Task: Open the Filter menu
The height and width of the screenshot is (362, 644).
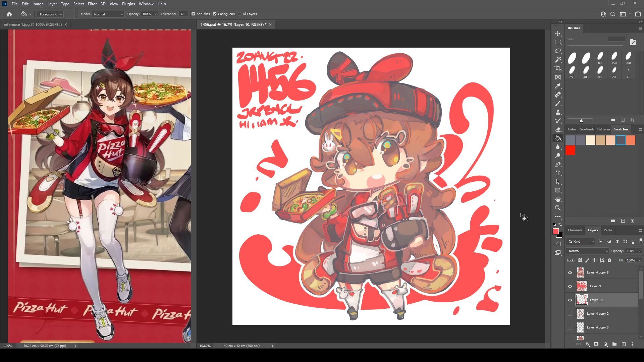Action: click(92, 4)
